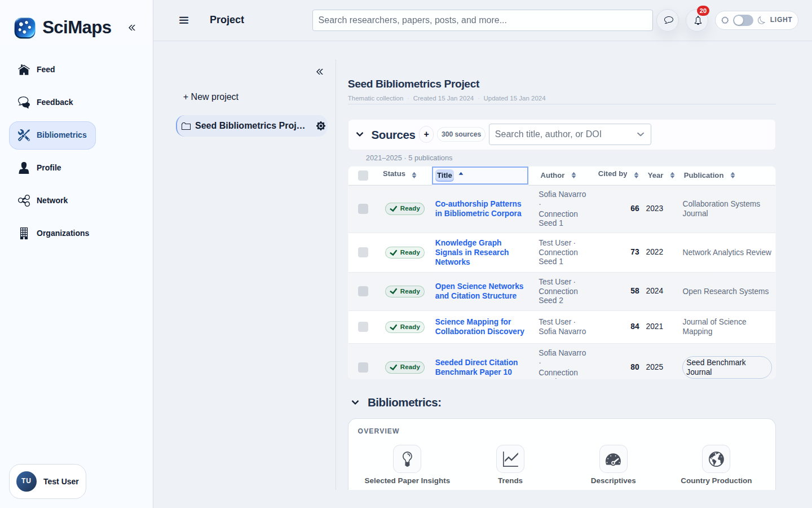
Task: Open Country Production globe icon
Action: 716,459
